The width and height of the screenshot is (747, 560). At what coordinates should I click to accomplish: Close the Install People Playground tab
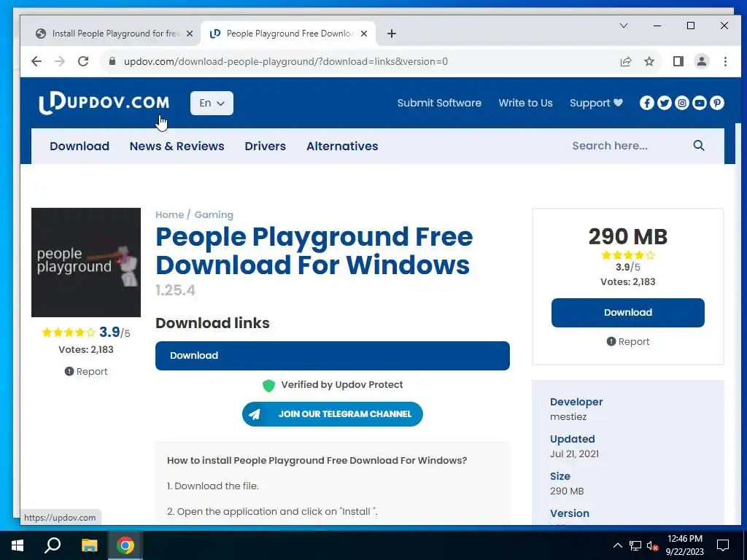[190, 34]
